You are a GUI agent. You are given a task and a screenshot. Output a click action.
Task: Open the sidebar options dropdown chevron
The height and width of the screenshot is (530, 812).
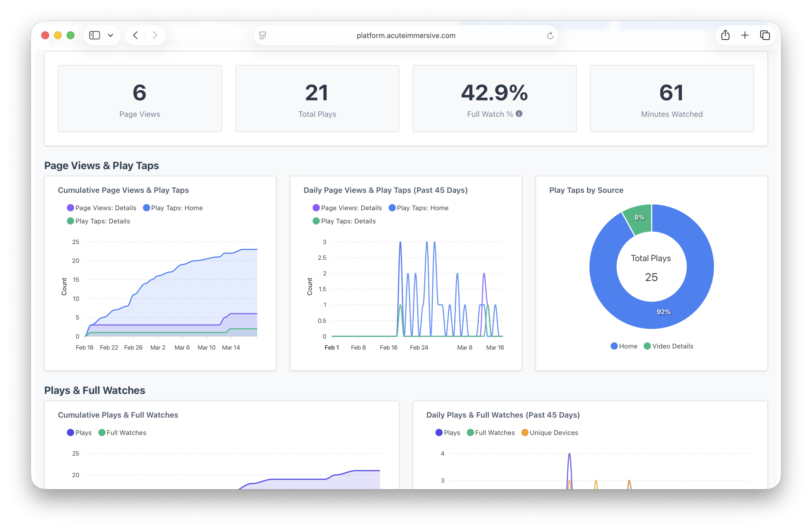[x=110, y=35]
